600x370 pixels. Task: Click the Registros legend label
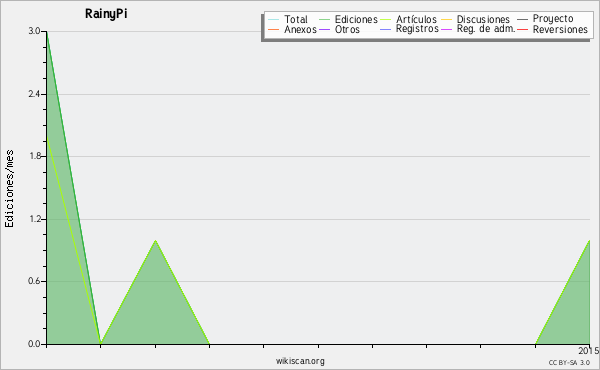tap(417, 29)
